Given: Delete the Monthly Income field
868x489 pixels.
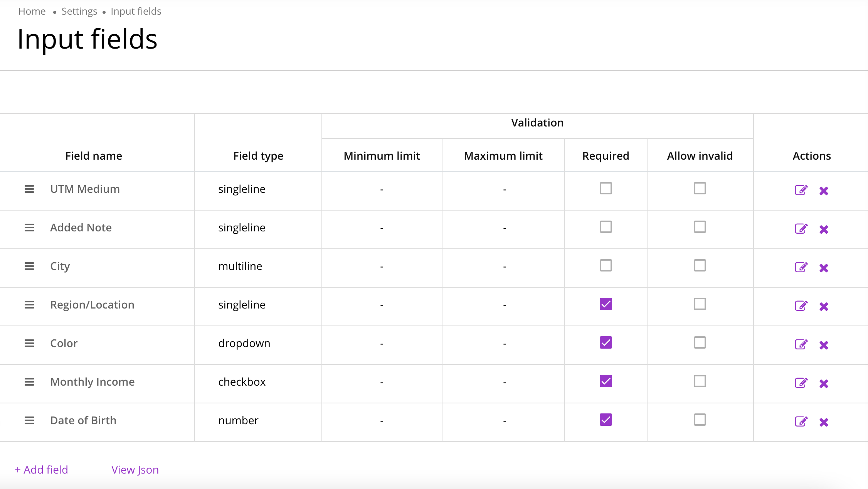Looking at the screenshot, I should [x=824, y=383].
